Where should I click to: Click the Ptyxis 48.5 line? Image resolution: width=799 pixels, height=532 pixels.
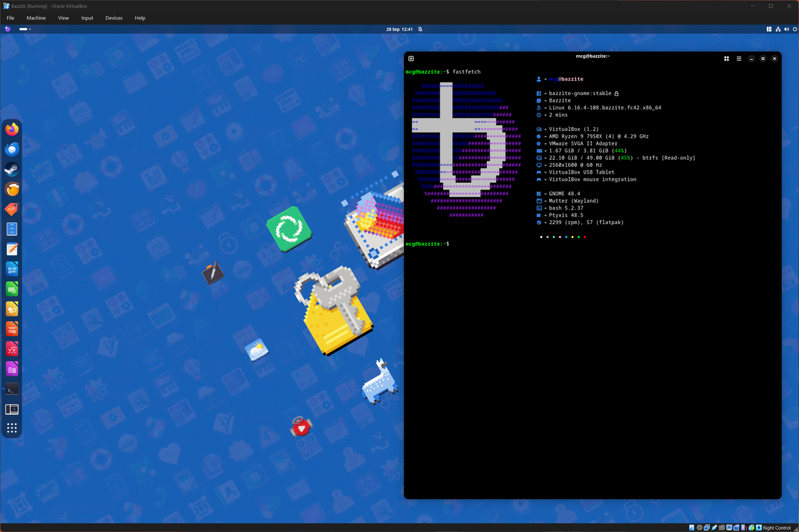point(559,215)
